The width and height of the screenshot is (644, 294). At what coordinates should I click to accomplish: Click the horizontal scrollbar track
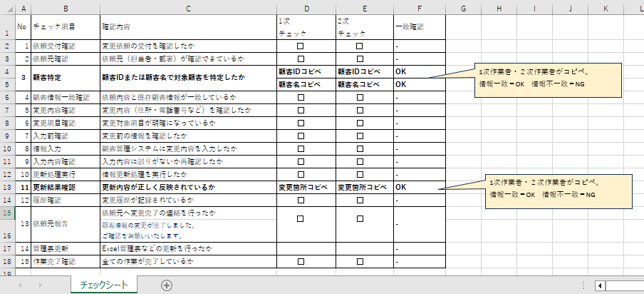[624, 285]
